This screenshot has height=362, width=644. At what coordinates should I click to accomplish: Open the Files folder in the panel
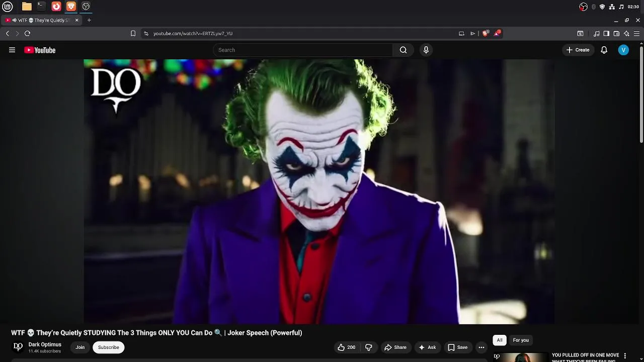(27, 7)
